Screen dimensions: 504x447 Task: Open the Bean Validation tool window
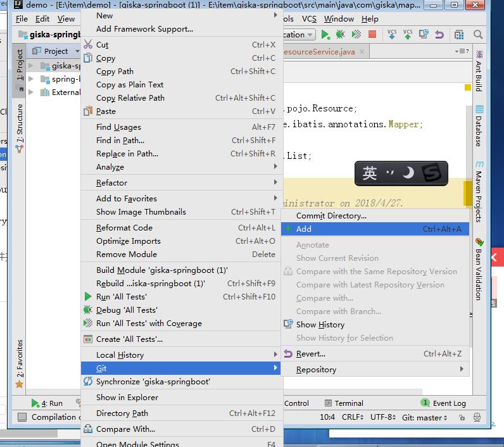tap(479, 269)
